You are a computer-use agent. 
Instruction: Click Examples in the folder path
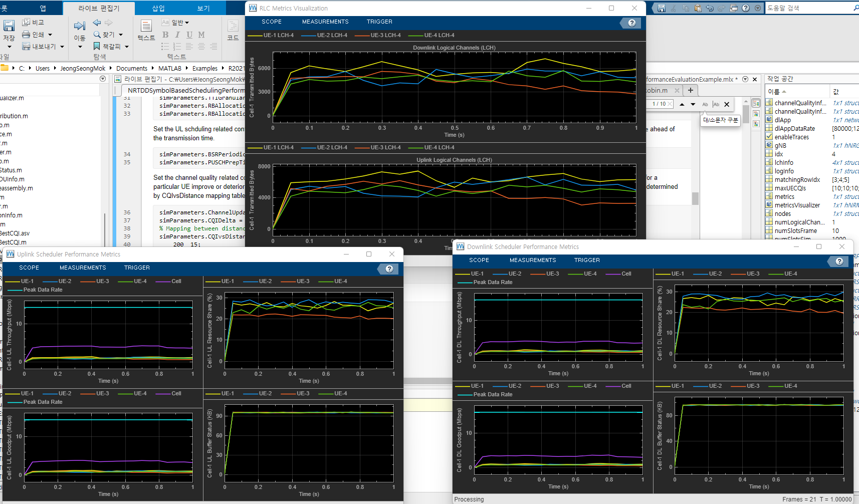coord(205,69)
